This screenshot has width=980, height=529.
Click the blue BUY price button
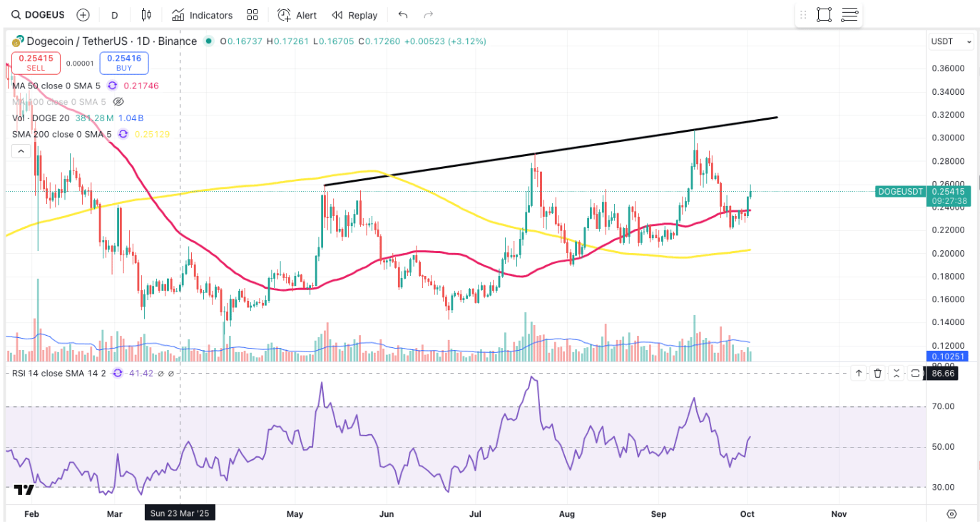[x=124, y=63]
